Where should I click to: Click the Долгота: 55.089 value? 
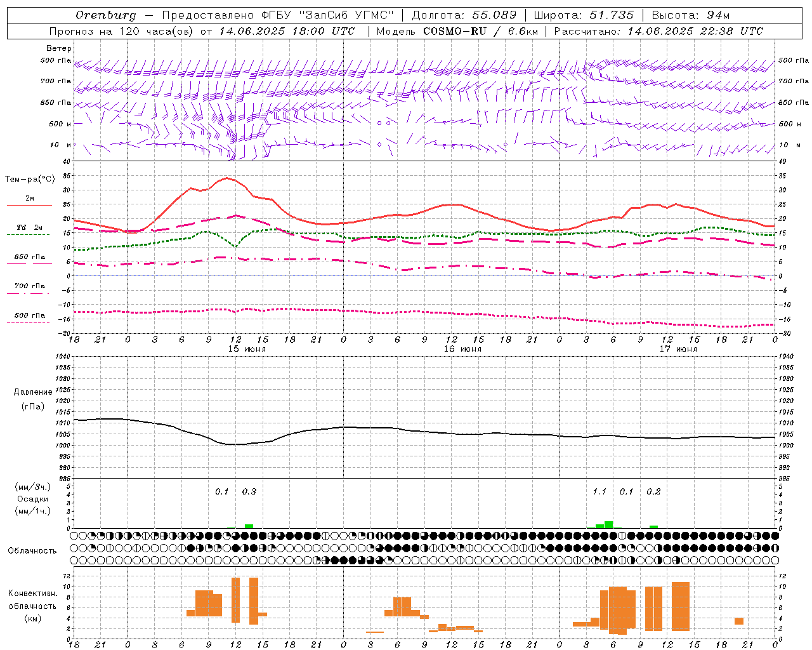[x=464, y=15]
